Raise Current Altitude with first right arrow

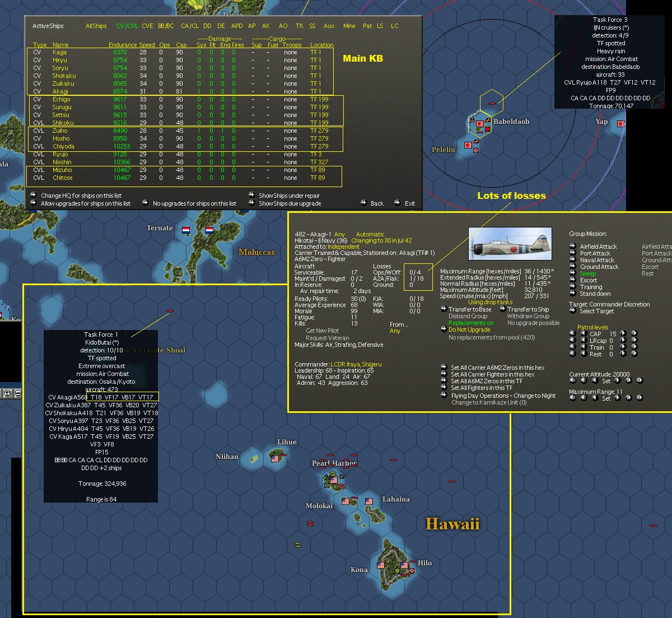(618, 380)
